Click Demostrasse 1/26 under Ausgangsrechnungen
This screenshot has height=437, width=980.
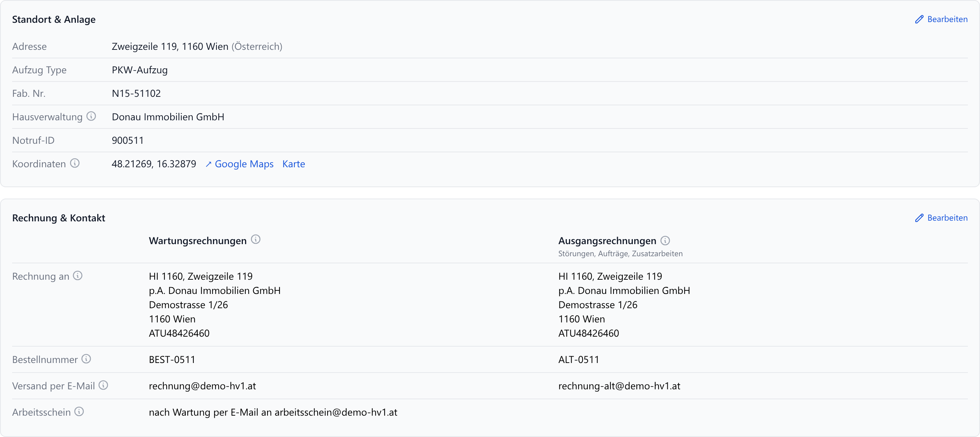[598, 305]
